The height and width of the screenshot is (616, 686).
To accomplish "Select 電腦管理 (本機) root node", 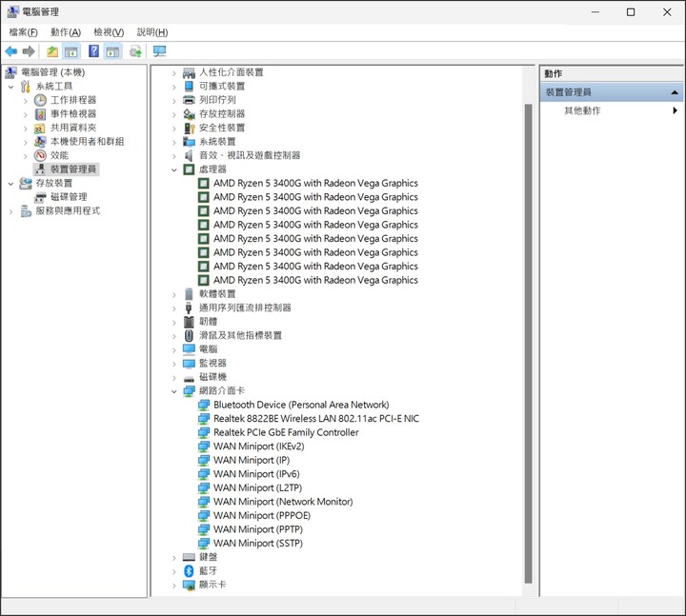I will coord(53,72).
